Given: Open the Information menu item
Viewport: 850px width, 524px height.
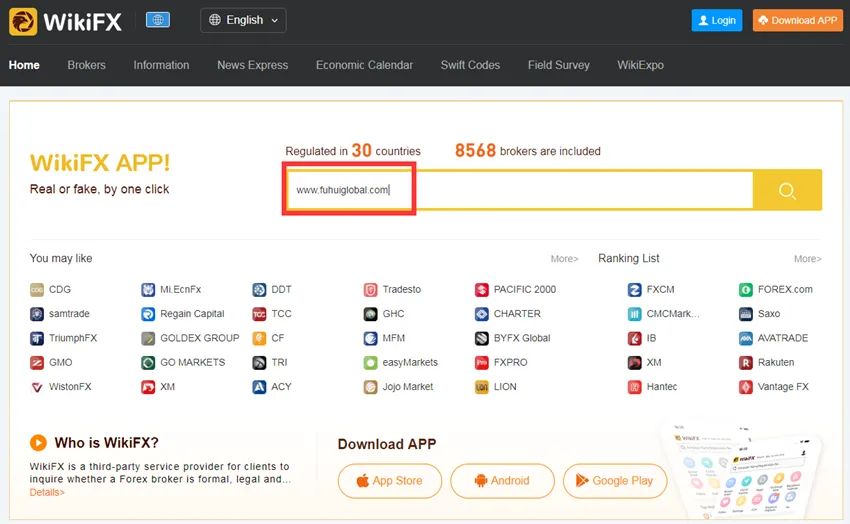Looking at the screenshot, I should 161,65.
